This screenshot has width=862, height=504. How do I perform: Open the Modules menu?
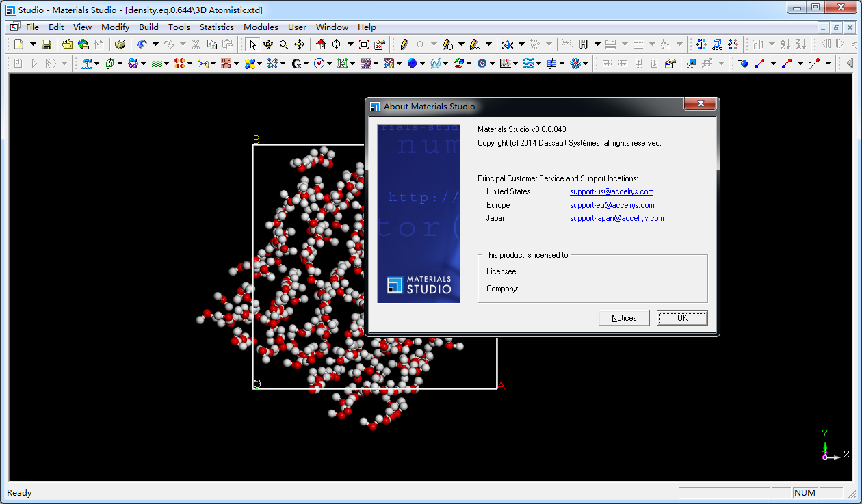pos(261,27)
